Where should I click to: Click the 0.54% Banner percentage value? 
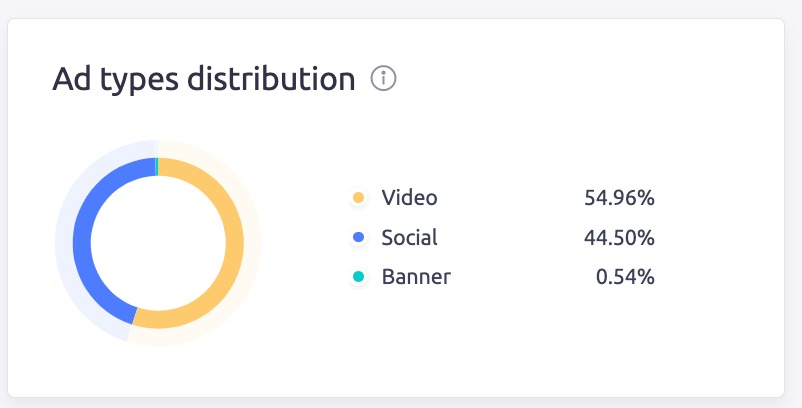pyautogui.click(x=625, y=277)
